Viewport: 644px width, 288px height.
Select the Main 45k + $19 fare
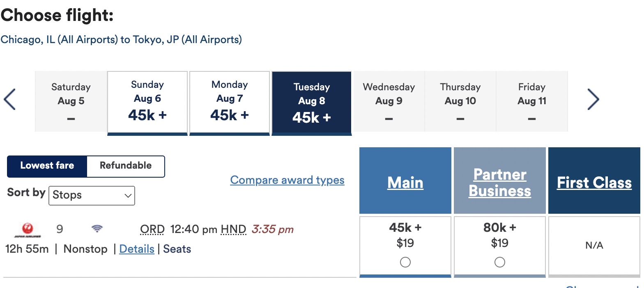405,262
